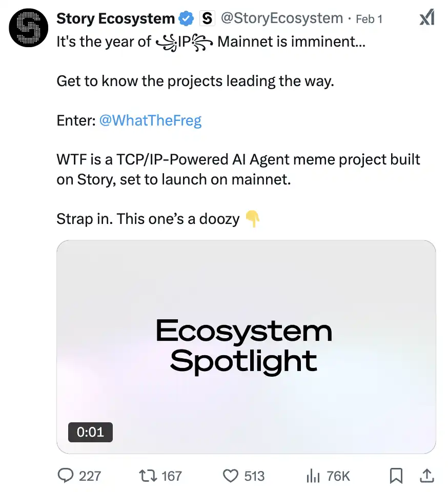Click the verified blue checkmark badge

[187, 17]
